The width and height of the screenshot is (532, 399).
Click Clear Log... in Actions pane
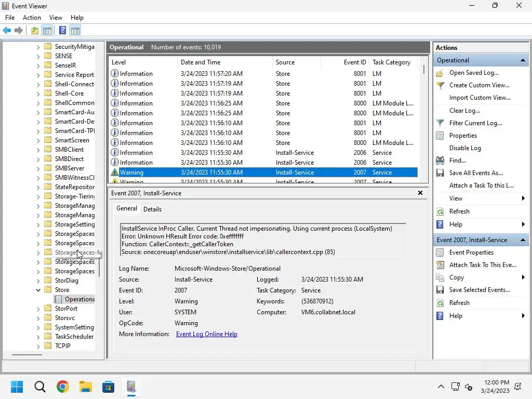[x=464, y=111]
